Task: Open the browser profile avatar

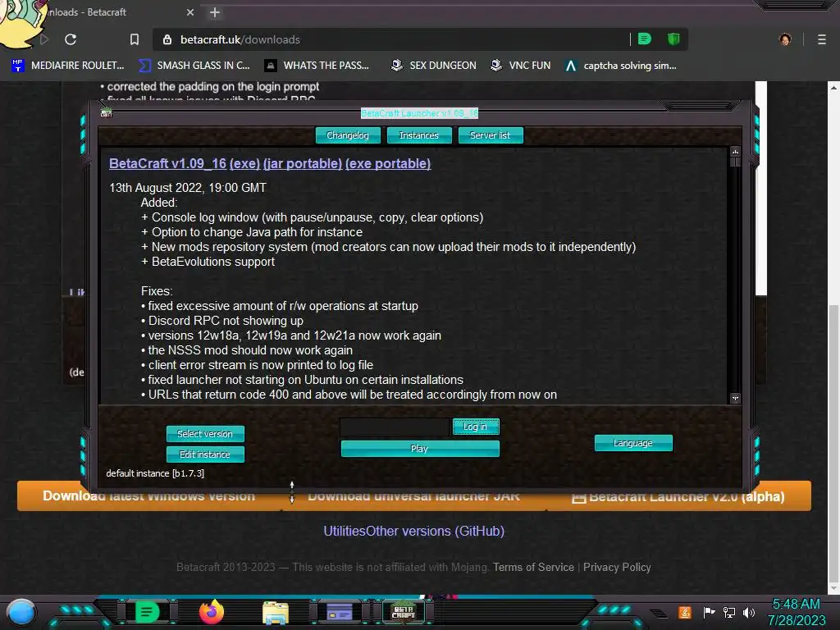Action: [x=785, y=39]
